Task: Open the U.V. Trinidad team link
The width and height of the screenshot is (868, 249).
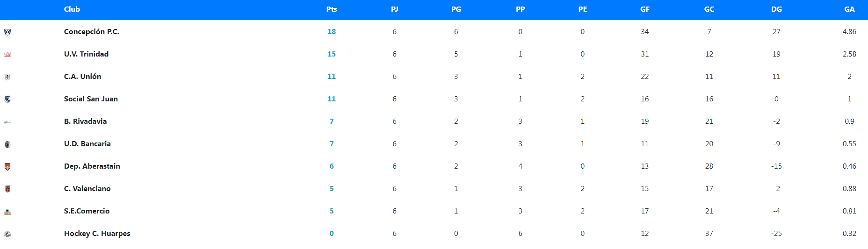Action: tap(86, 54)
